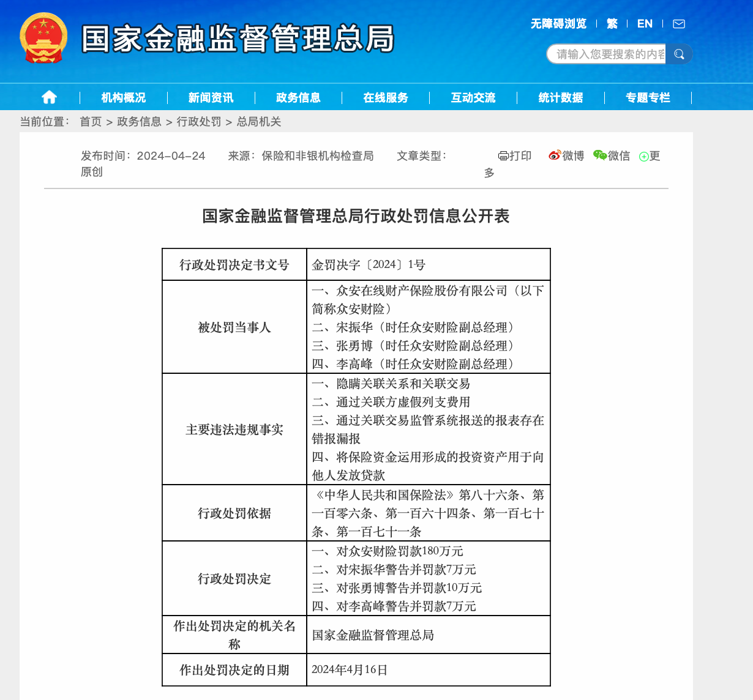Open the mail envelope icon
The height and width of the screenshot is (700, 753).
pyautogui.click(x=679, y=24)
